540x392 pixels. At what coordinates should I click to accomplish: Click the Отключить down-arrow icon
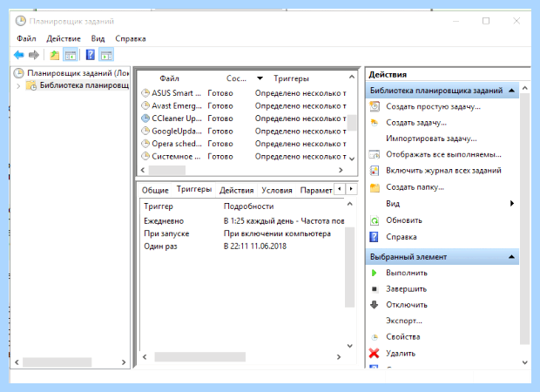(375, 305)
